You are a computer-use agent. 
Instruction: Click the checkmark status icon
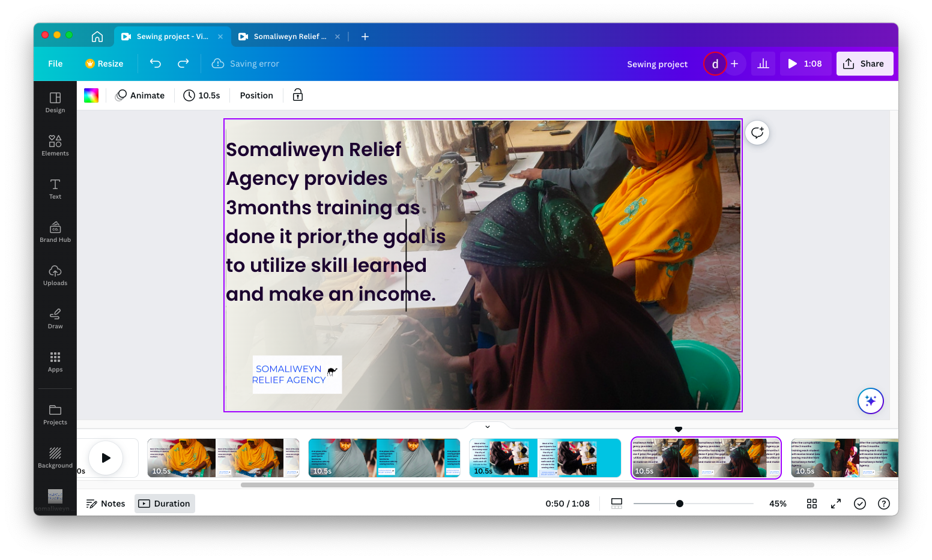pos(860,504)
